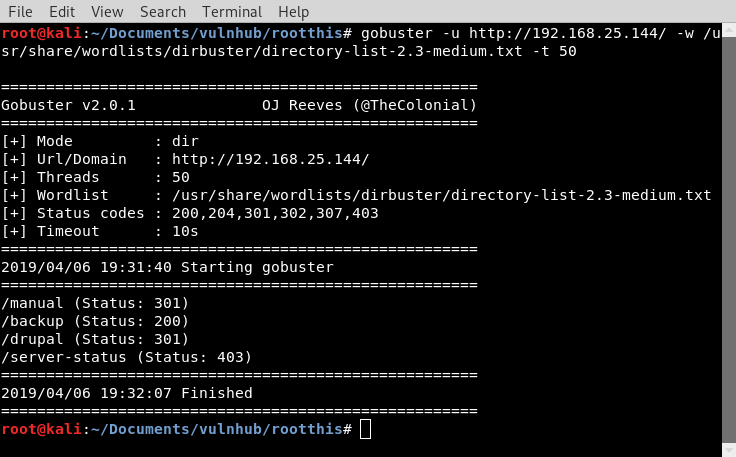Click the /manual (Status: 301) result

point(95,303)
